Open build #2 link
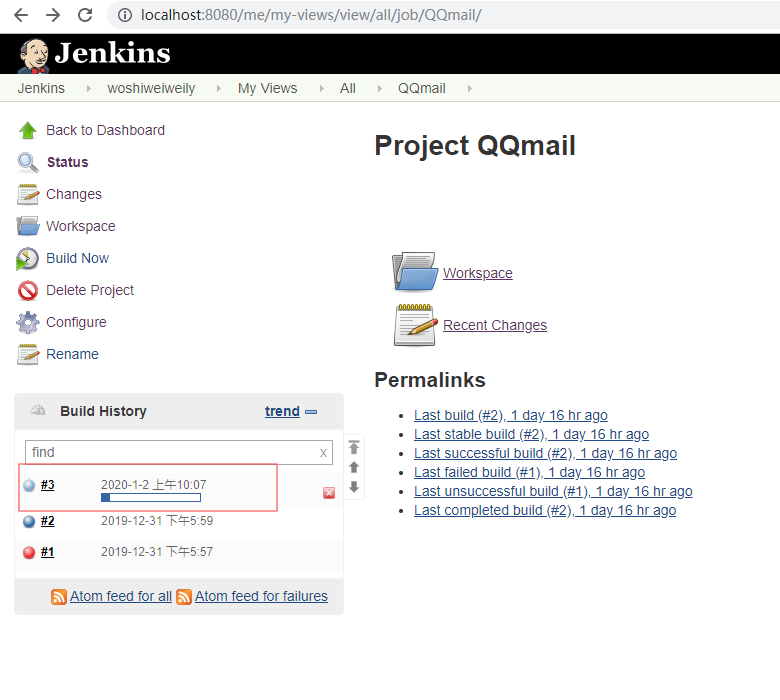 pyautogui.click(x=47, y=521)
